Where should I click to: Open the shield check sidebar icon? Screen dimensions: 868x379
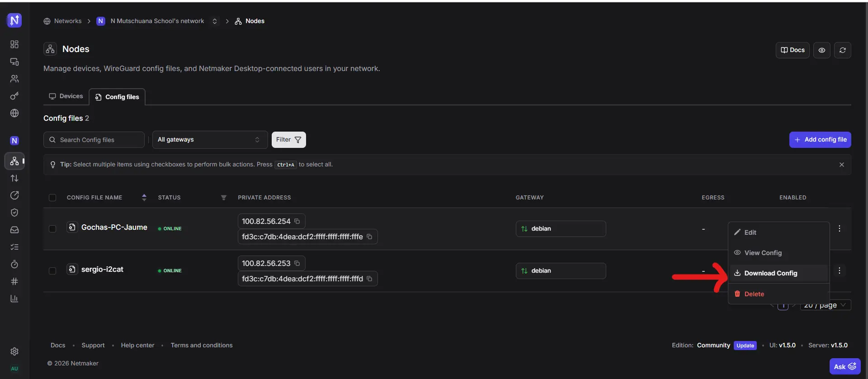[14, 213]
